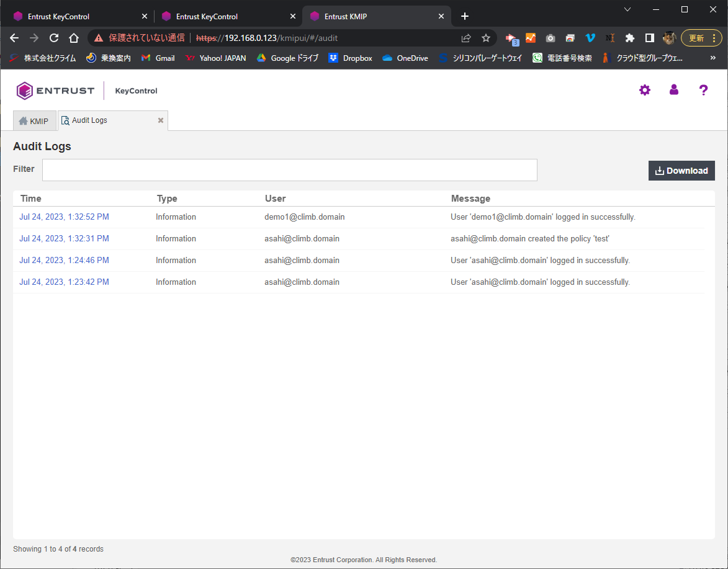Select message 'demo1@climb.domain' logged in successfully

pyautogui.click(x=543, y=217)
